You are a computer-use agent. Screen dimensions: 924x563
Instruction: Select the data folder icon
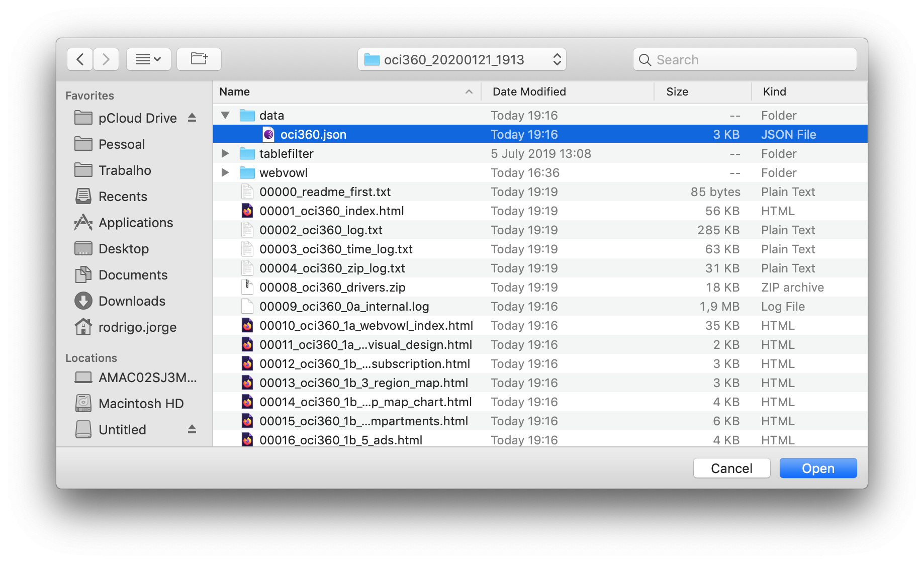pos(247,115)
